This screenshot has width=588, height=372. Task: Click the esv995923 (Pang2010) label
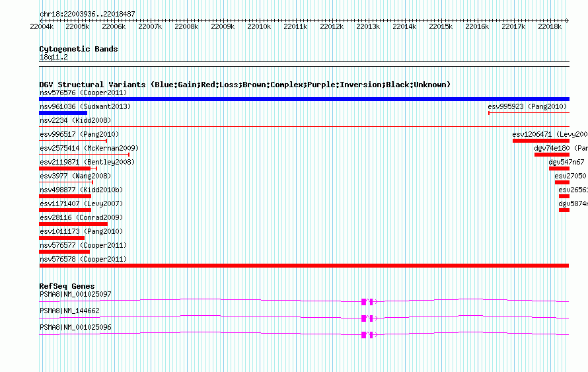point(527,106)
